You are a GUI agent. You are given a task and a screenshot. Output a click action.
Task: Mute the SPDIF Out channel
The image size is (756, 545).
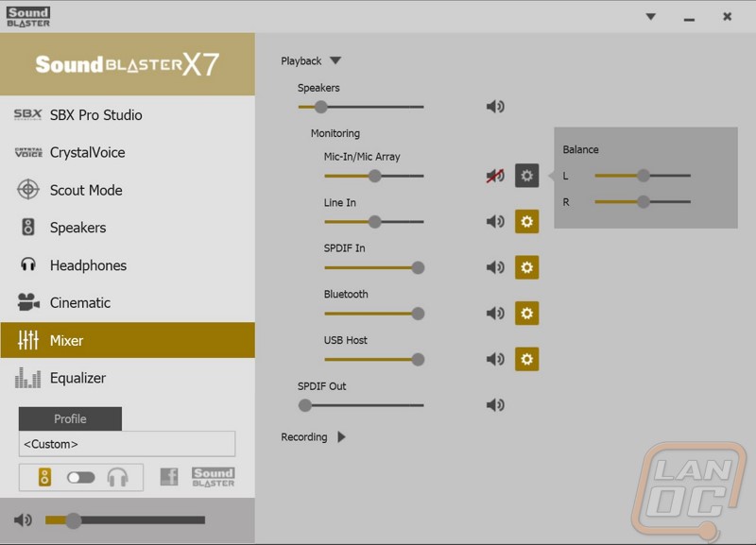pos(495,405)
